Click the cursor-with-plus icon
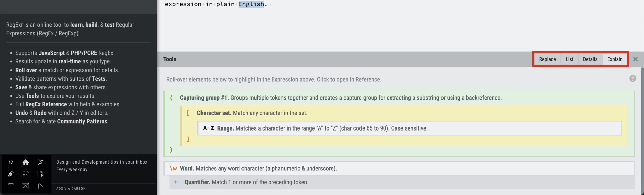 [40, 162]
